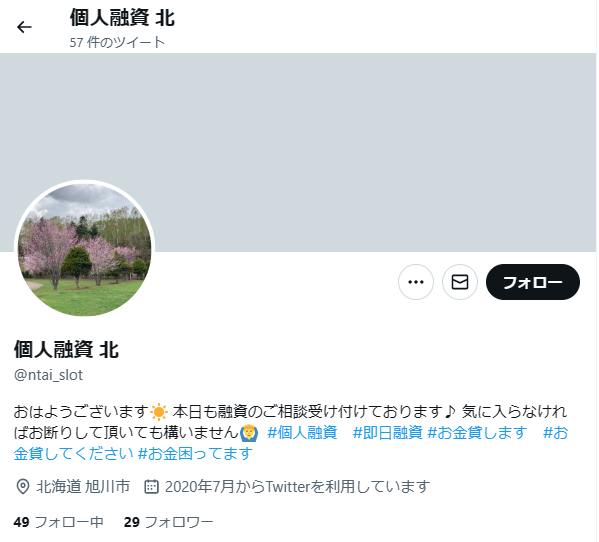Go back using the left arrow
599x542 pixels.
tap(24, 27)
